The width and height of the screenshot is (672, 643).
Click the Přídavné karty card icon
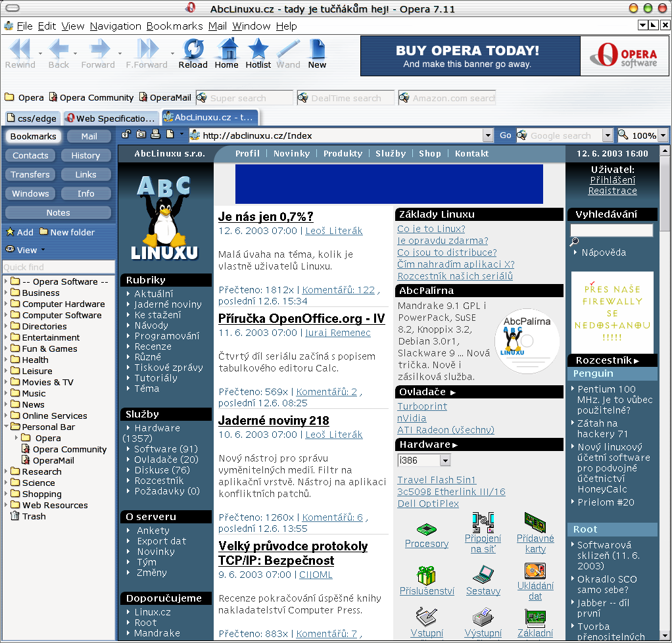(x=535, y=522)
